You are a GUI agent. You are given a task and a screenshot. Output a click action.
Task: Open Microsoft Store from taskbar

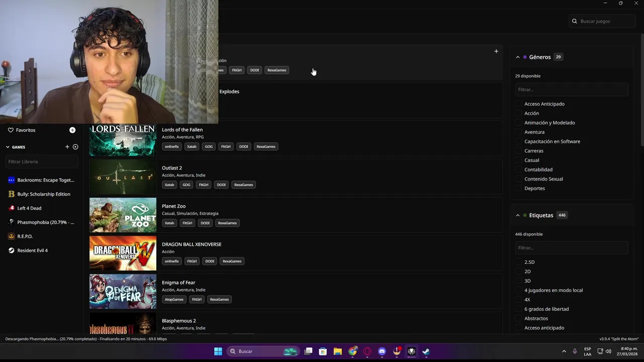point(323,351)
